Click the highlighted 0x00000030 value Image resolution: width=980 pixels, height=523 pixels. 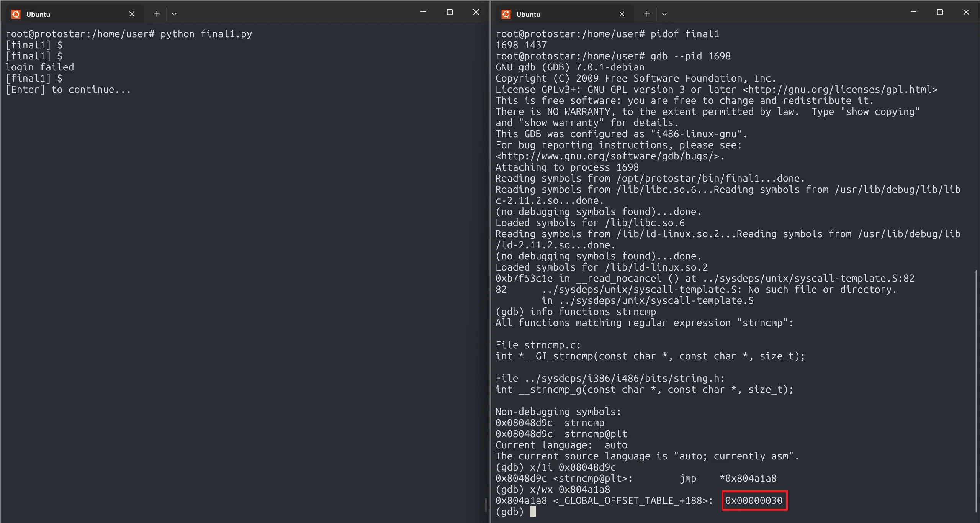[x=754, y=500]
